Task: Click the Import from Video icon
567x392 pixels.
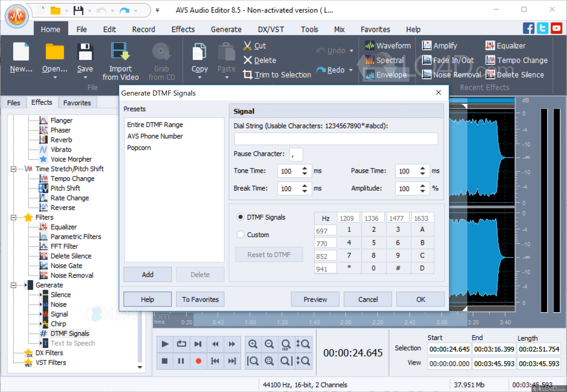Action: pos(120,52)
